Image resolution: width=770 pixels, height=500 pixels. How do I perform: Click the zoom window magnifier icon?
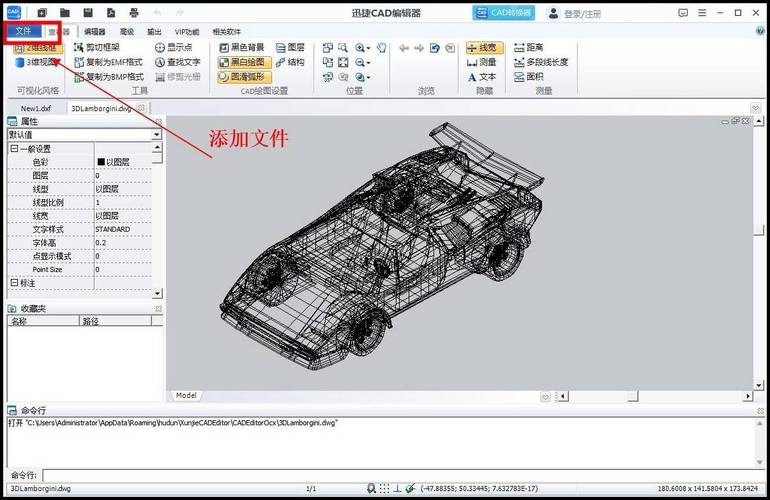(x=343, y=48)
